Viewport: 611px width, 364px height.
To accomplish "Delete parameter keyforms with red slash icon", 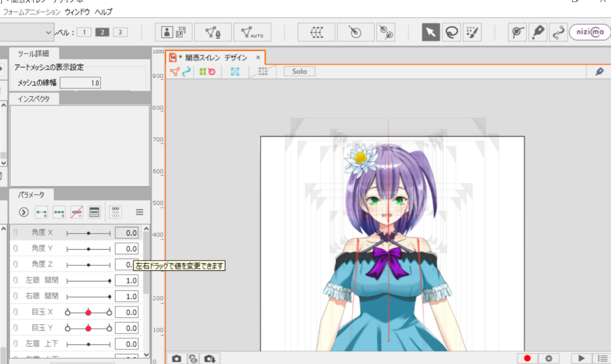I will [x=76, y=212].
